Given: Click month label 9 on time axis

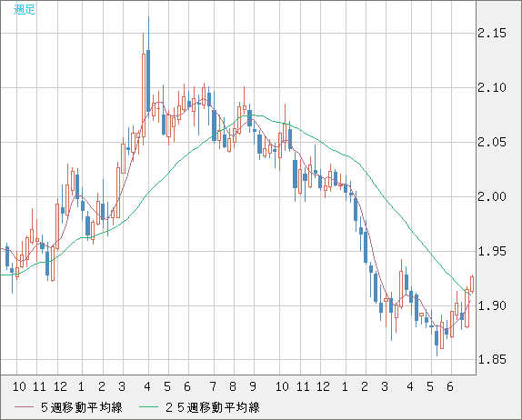Looking at the screenshot, I should [x=253, y=386].
